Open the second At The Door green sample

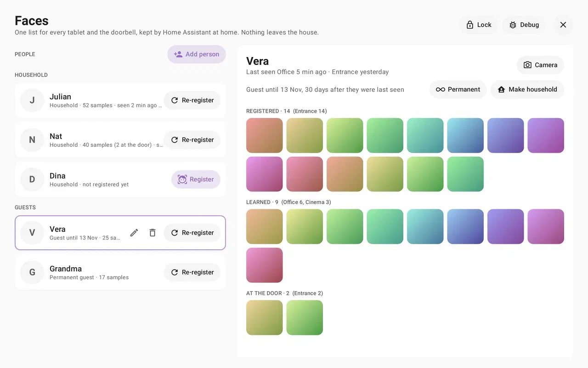point(305,317)
